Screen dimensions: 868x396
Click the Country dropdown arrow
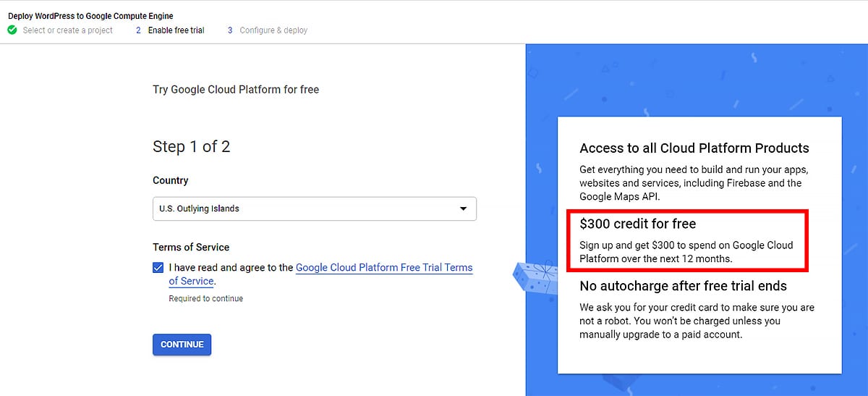point(463,208)
